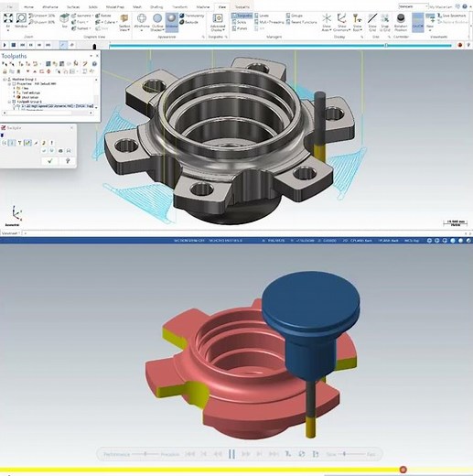The image size is (473, 476).
Task: Click the green checkmark OK button in Backplot panel
Action: [x=50, y=160]
